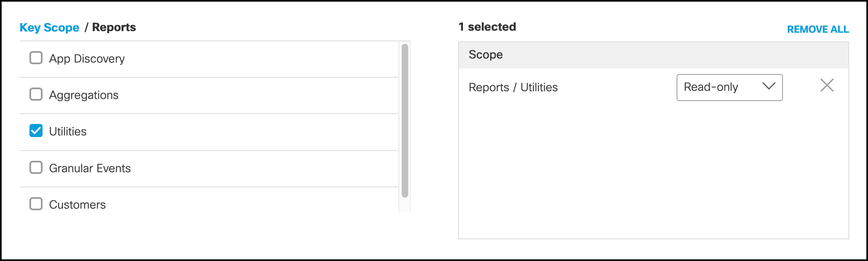
Task: Remove the Reports / Utilities scope entry
Action: (x=827, y=85)
